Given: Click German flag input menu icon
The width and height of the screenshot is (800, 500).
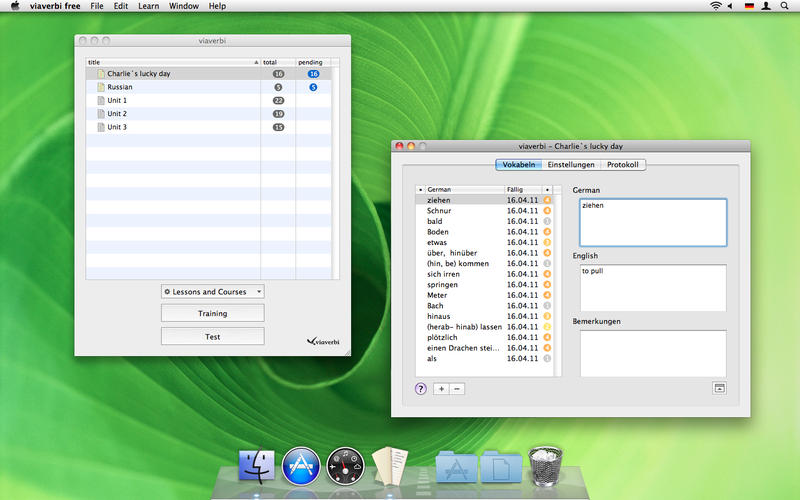Looking at the screenshot, I should pos(749,6).
